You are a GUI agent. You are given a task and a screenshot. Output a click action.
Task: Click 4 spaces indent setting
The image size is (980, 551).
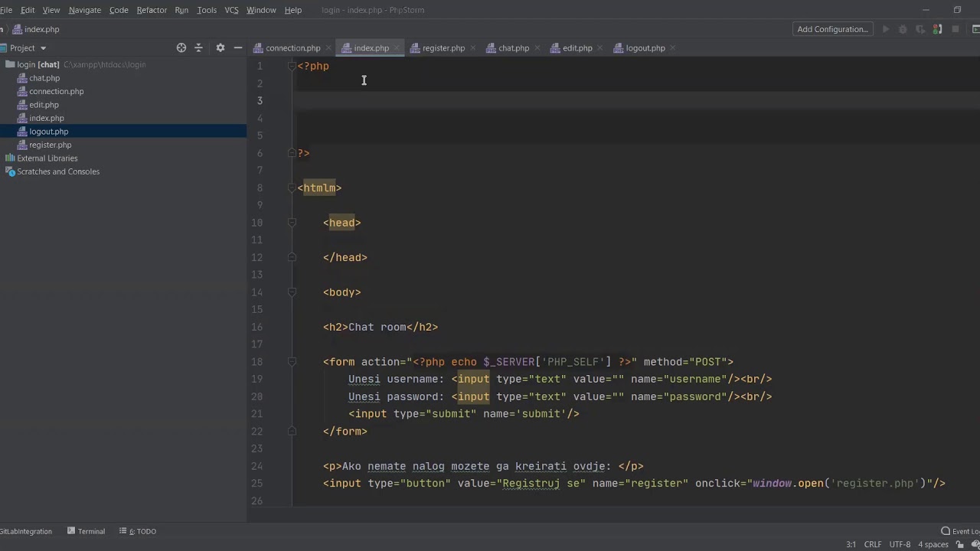(933, 544)
